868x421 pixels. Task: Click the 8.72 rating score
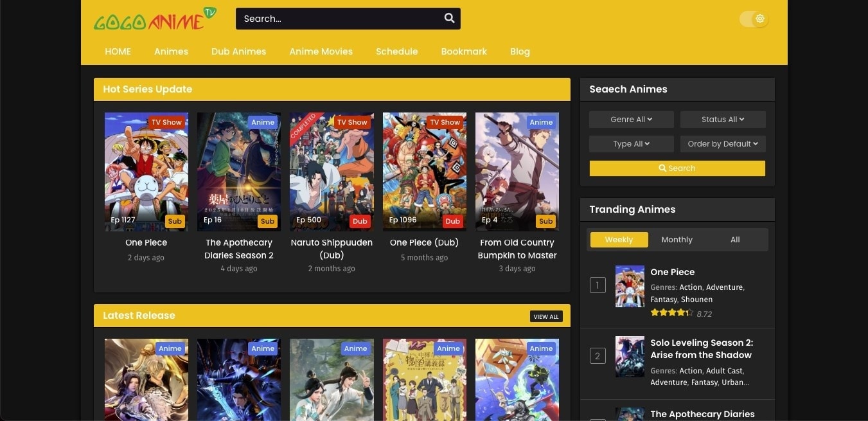[704, 314]
